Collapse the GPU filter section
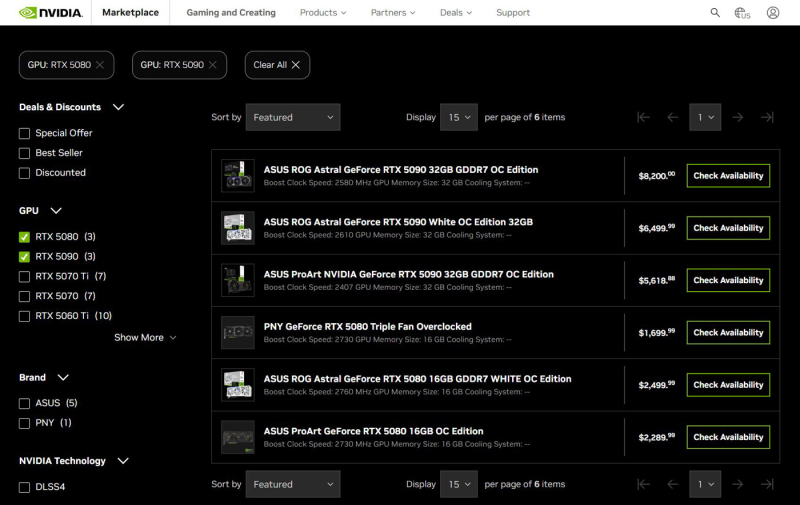The width and height of the screenshot is (800, 505). click(x=56, y=211)
